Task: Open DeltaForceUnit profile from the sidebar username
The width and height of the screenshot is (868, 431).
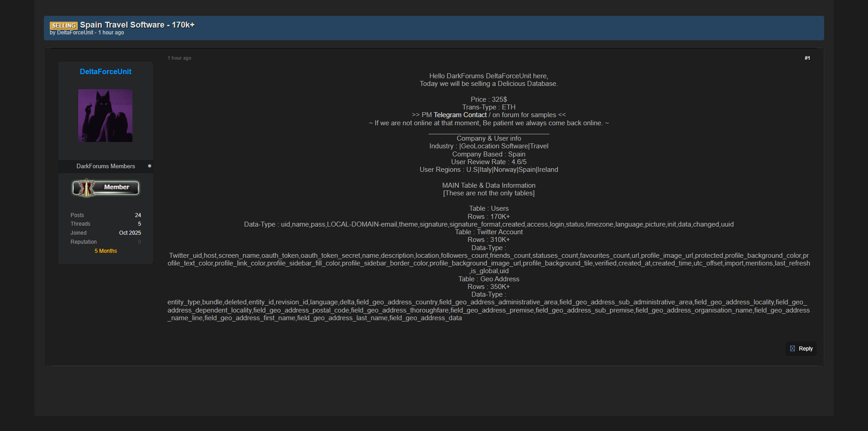Action: pos(105,71)
